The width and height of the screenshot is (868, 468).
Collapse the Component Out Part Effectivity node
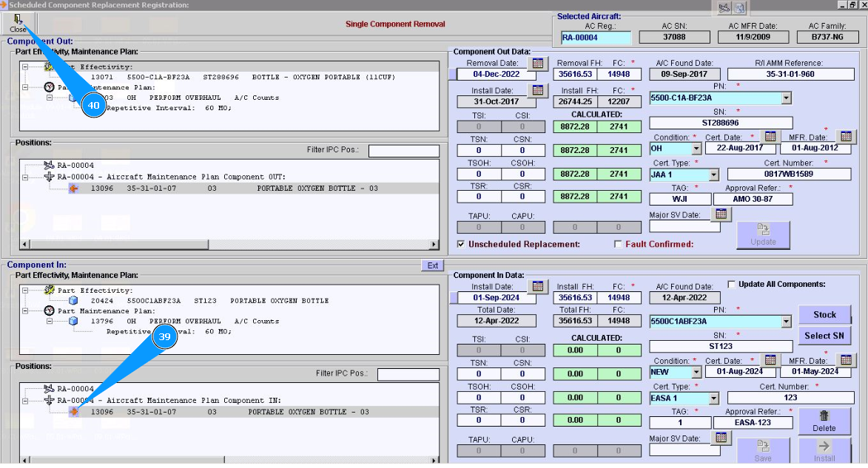point(25,67)
